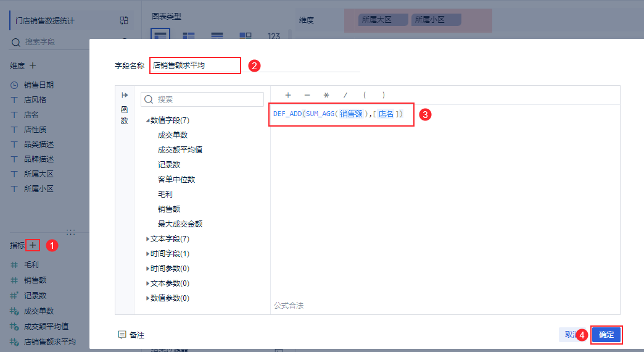Click the 确定 button

pyautogui.click(x=606, y=335)
